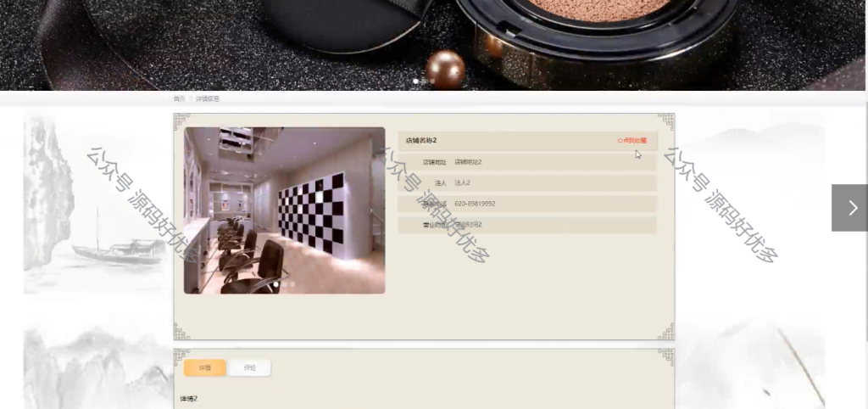Select first dot of top banner carousel
868x409 pixels.
pos(415,81)
